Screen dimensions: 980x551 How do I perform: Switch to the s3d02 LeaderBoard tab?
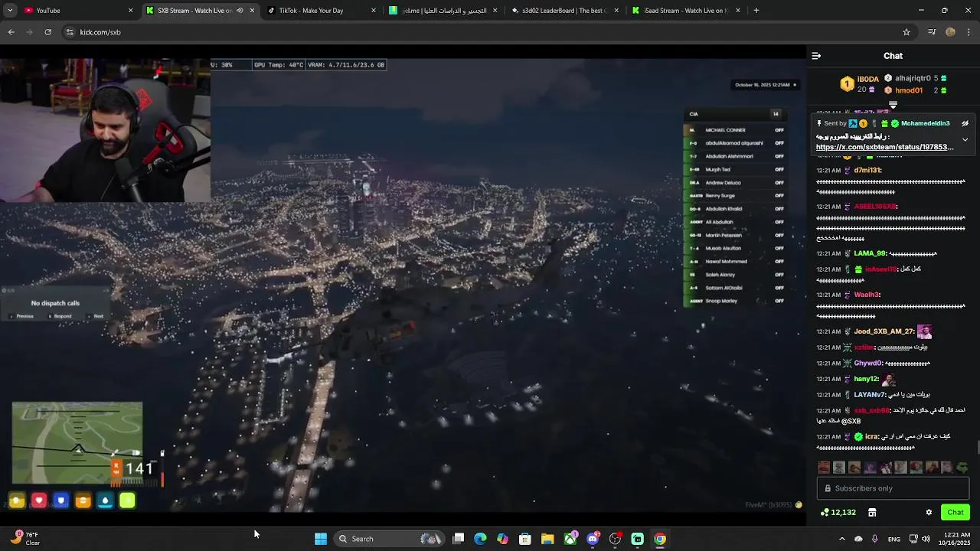tap(563, 10)
